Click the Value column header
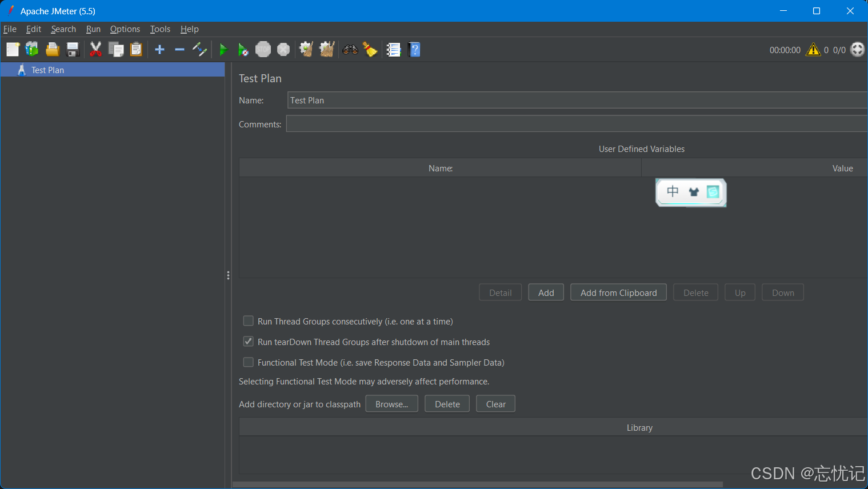The height and width of the screenshot is (489, 868). click(x=755, y=168)
